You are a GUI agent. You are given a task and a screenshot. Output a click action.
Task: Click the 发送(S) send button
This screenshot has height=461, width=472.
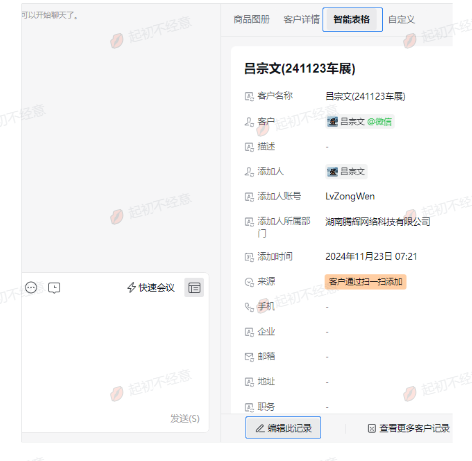(185, 418)
